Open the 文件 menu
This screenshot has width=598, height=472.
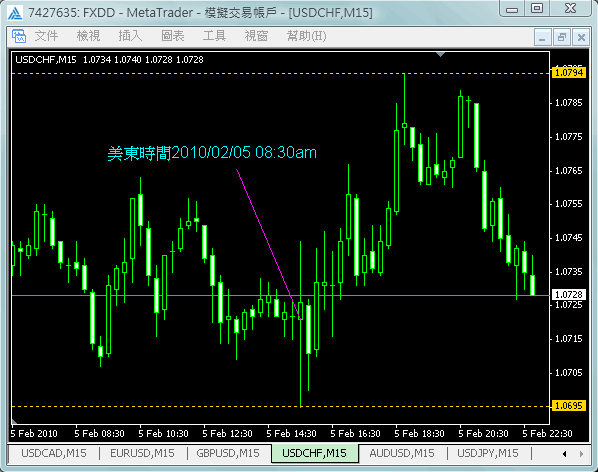point(47,36)
